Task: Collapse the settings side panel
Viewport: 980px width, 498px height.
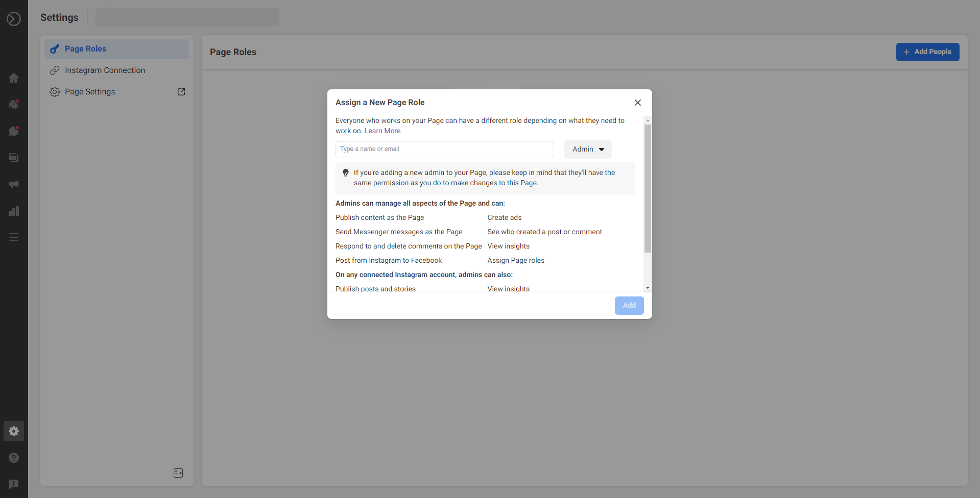Action: [178, 473]
